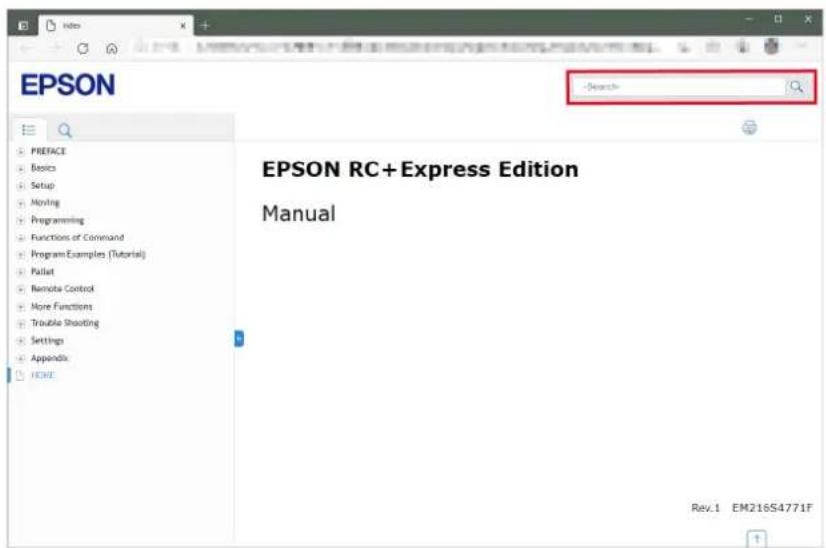Open the browser tab actions icon
Screen dimensions: 826x548
(x=23, y=25)
